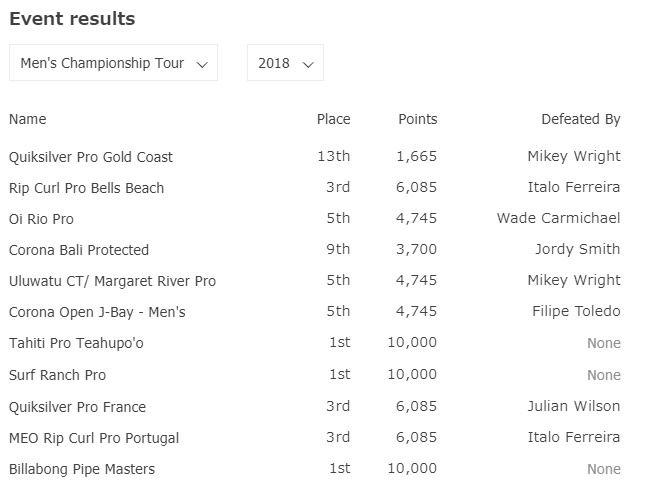Open Quiksilver Pro France event

pos(77,407)
